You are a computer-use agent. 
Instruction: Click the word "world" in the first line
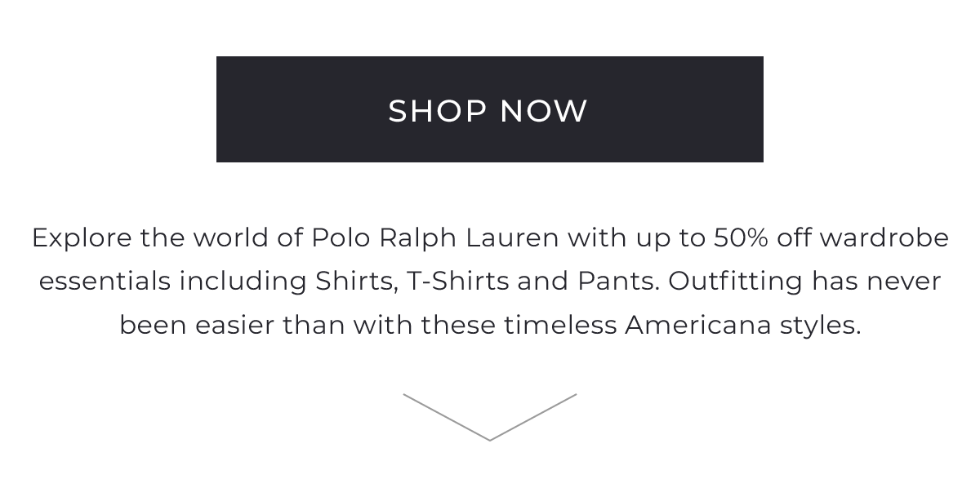tap(231, 238)
